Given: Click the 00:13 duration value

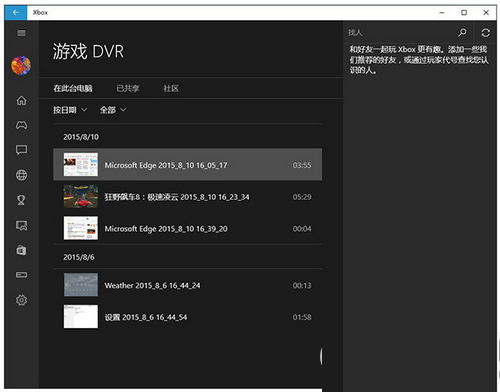Looking at the screenshot, I should point(302,285).
